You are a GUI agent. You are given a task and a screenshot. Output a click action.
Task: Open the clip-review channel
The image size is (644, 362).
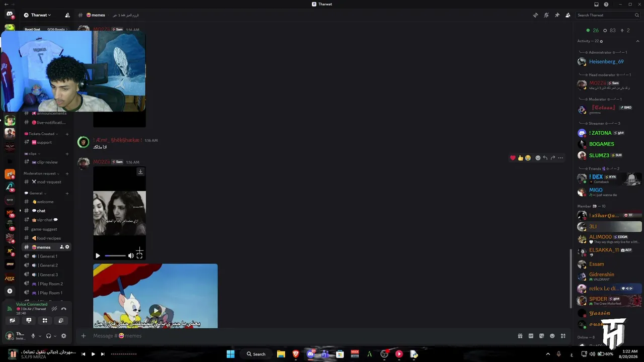click(x=46, y=162)
